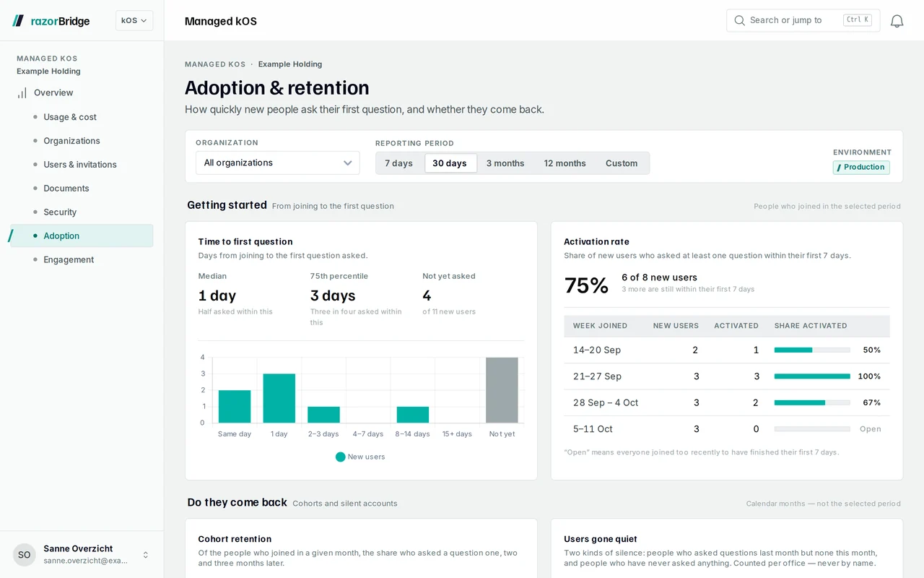Switch reporting period to 12 months
Screen dimensions: 924x578
click(x=565, y=163)
